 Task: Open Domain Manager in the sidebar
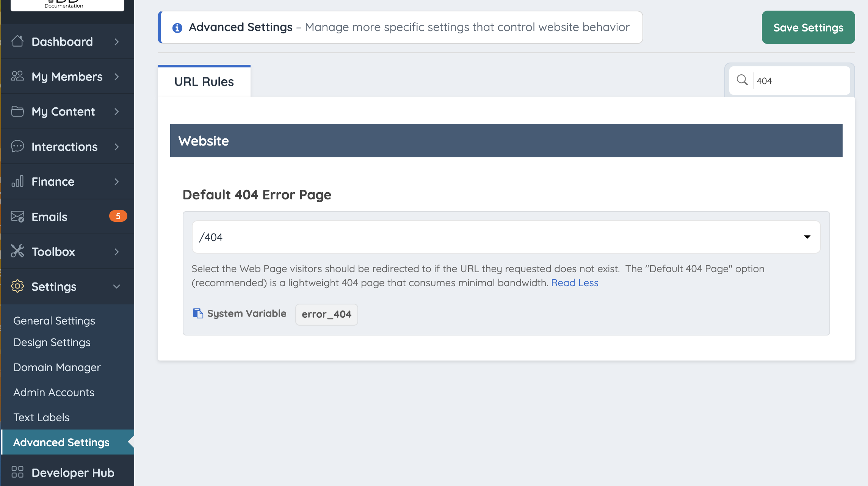57,367
